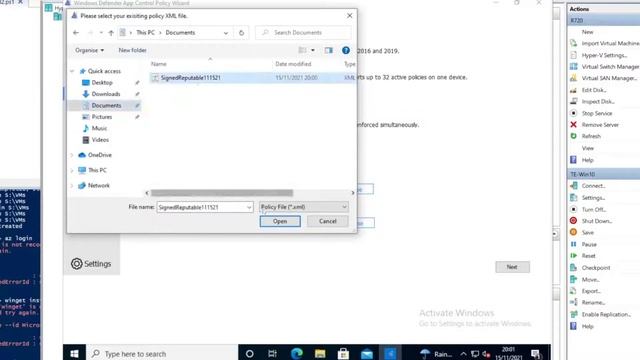Viewport: 640px width, 360px height.
Task: Click Turn Off icon for TE-Win10
Action: click(x=573, y=209)
